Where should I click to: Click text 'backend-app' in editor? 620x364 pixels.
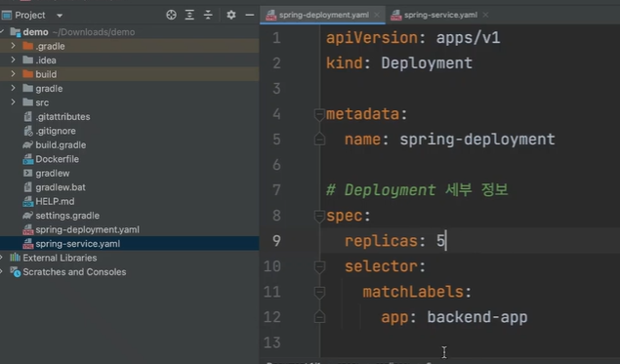pos(477,317)
